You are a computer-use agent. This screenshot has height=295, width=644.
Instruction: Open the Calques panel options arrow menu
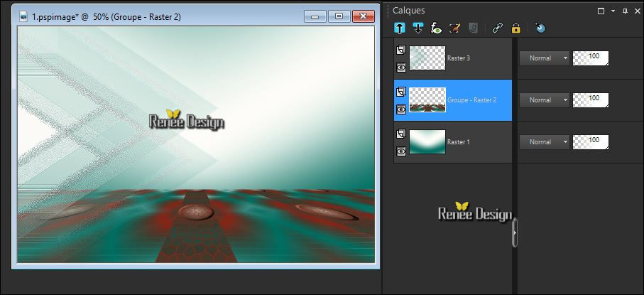(613, 11)
